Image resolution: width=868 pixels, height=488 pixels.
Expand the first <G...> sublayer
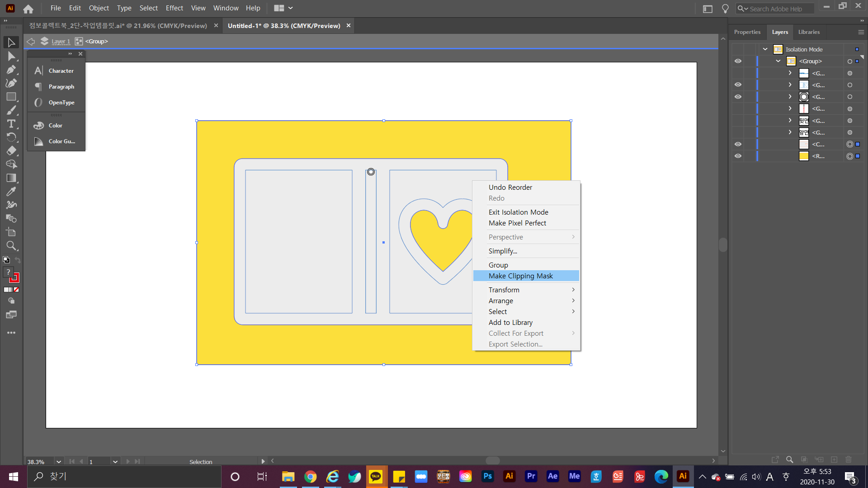point(790,73)
